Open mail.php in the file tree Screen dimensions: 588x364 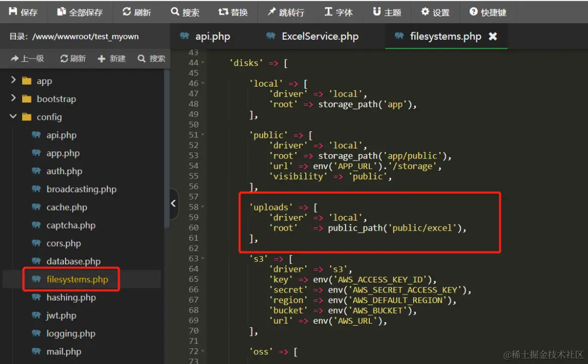(x=64, y=351)
